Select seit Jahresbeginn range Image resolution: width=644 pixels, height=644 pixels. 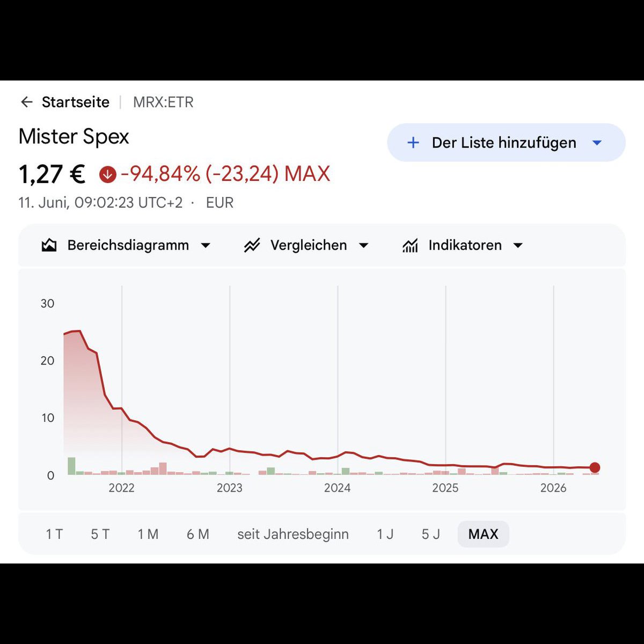[293, 534]
